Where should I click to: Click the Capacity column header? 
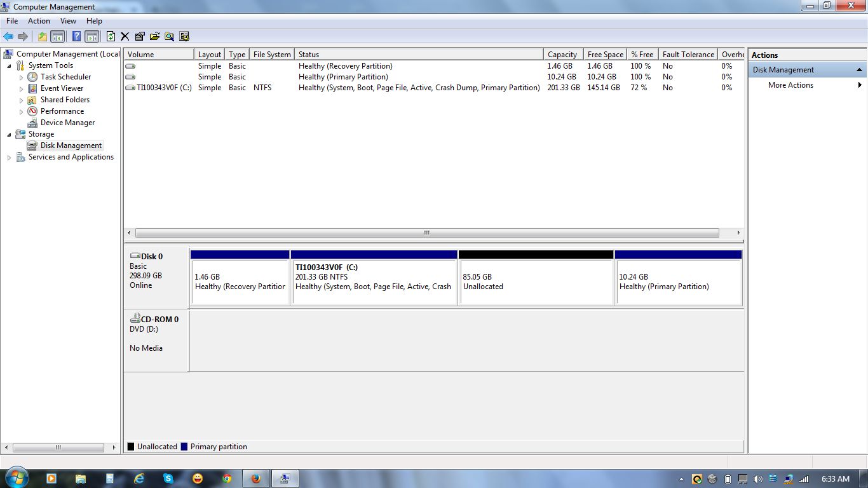coord(562,55)
